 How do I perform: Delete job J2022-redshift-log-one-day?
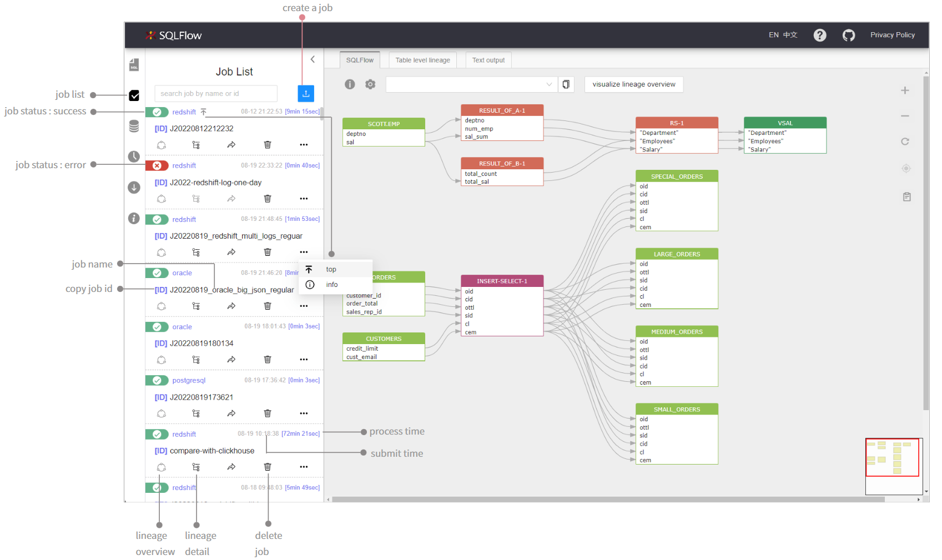pos(268,199)
